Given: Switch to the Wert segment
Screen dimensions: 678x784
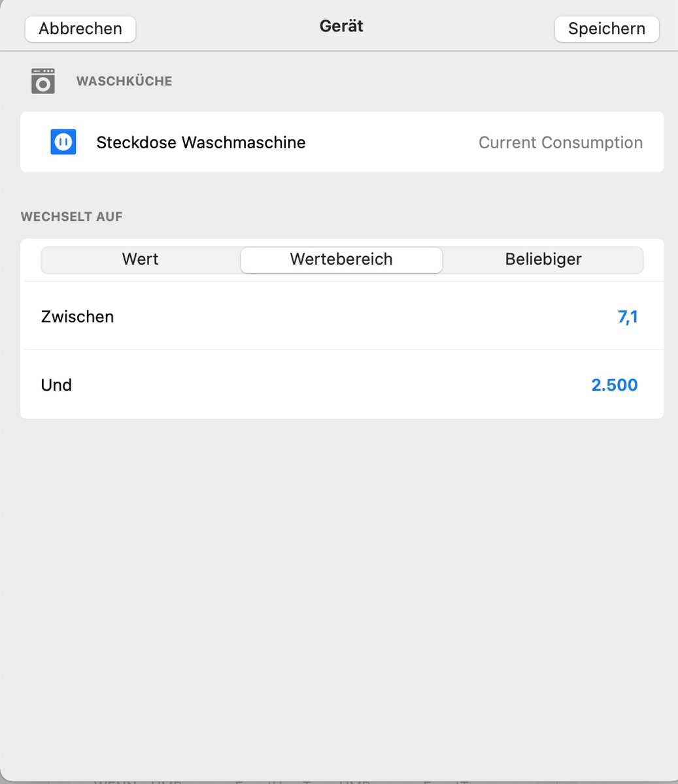Looking at the screenshot, I should click(141, 259).
